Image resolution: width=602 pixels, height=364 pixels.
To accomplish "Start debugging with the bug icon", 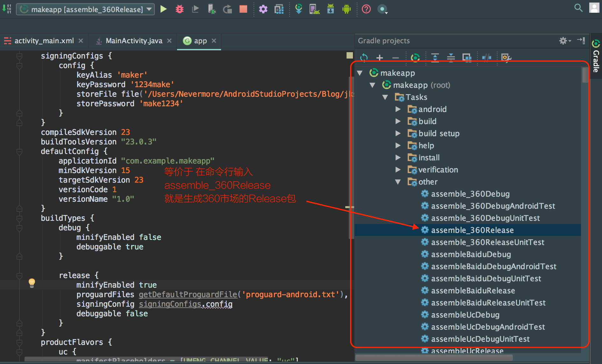I will click(x=180, y=9).
